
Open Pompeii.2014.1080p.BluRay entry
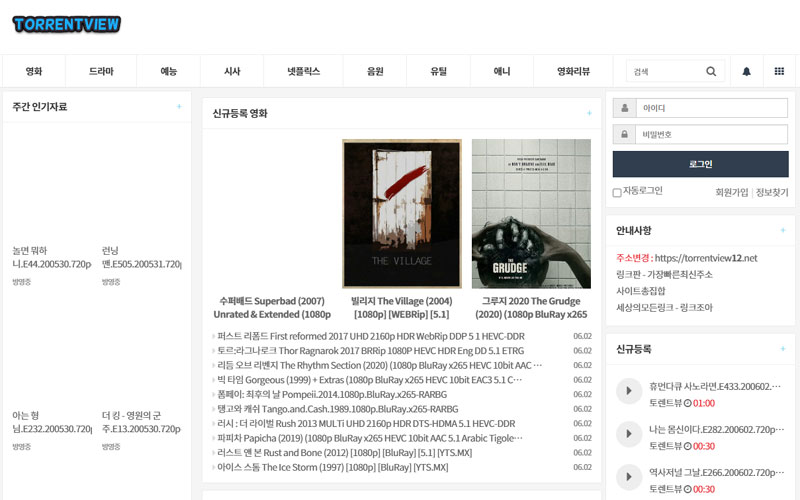tap(332, 394)
